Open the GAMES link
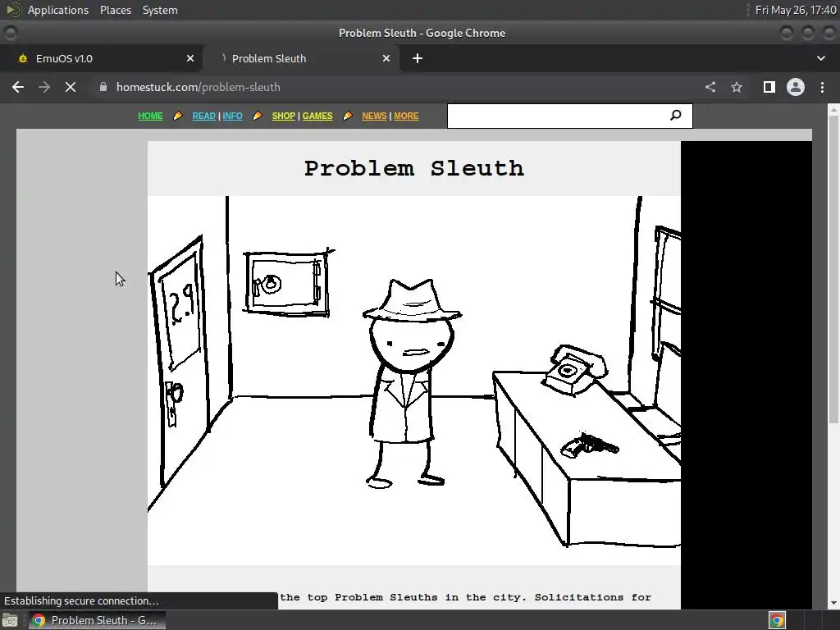The width and height of the screenshot is (840, 630). click(317, 116)
